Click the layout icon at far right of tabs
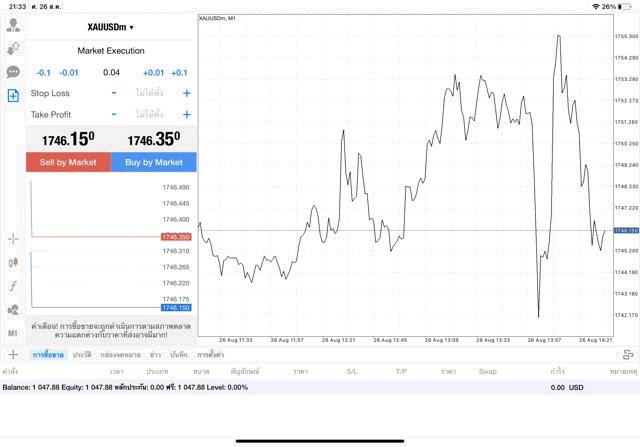 click(628, 355)
